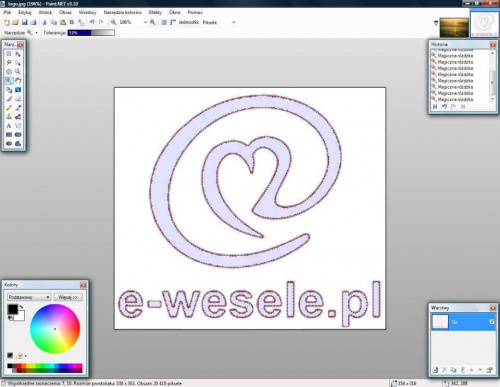Viewport: 500px width, 387px height.
Task: Toggle visibility checkbox of Tło layer
Action: (x=492, y=322)
